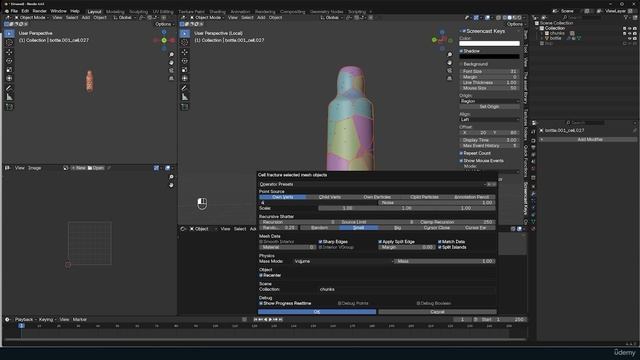Select the Measure tool in the left viewport toolbar

(9, 97)
